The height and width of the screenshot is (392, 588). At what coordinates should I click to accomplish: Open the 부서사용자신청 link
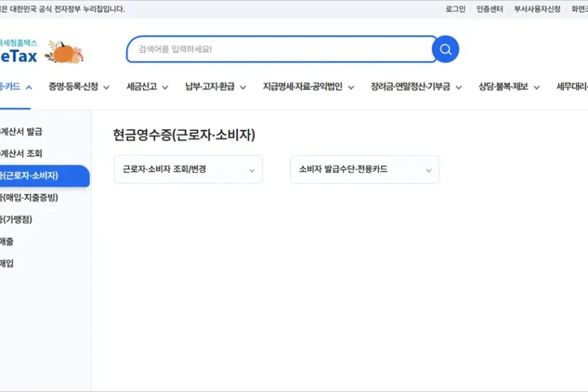coord(537,9)
